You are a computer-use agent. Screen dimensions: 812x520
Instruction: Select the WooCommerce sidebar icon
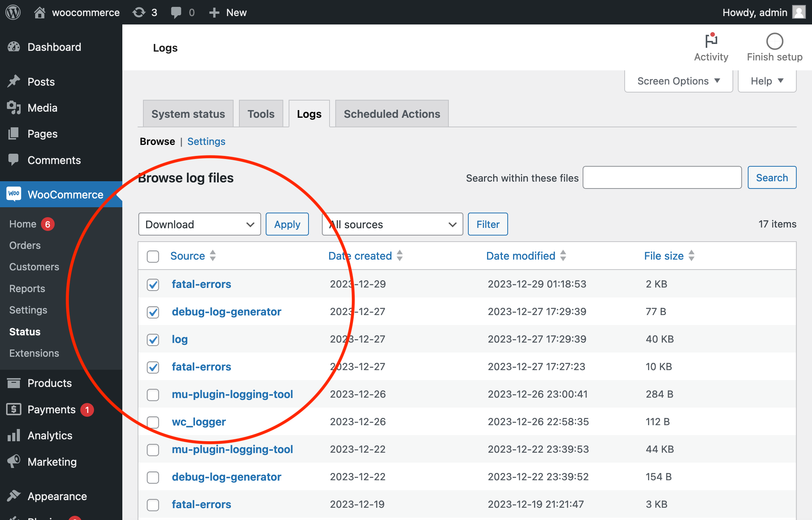tap(14, 194)
